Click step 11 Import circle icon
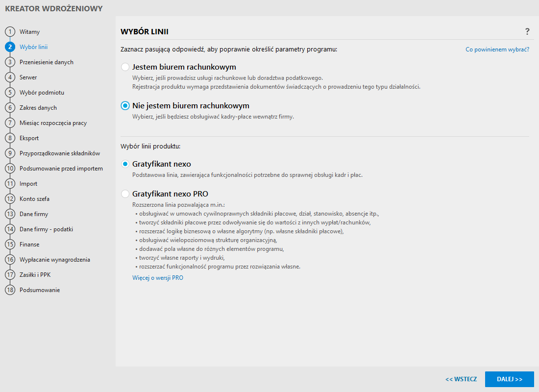The height and width of the screenshot is (392, 539). (10, 184)
